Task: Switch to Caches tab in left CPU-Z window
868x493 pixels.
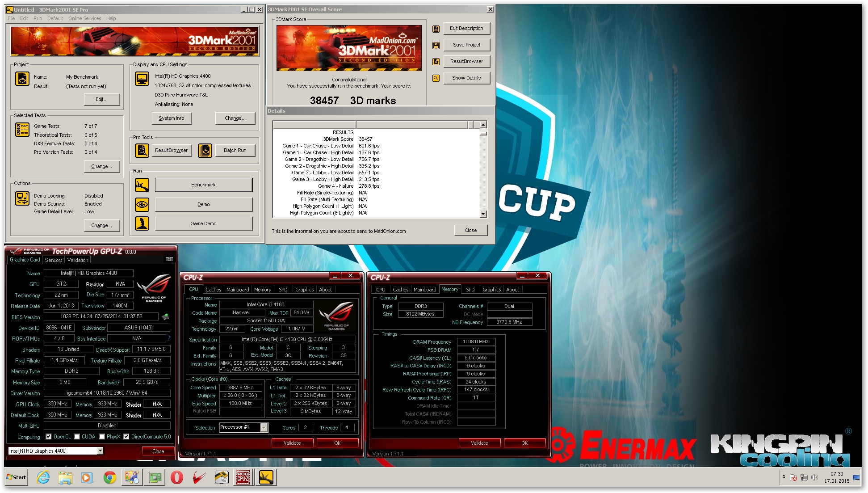Action: pyautogui.click(x=214, y=290)
